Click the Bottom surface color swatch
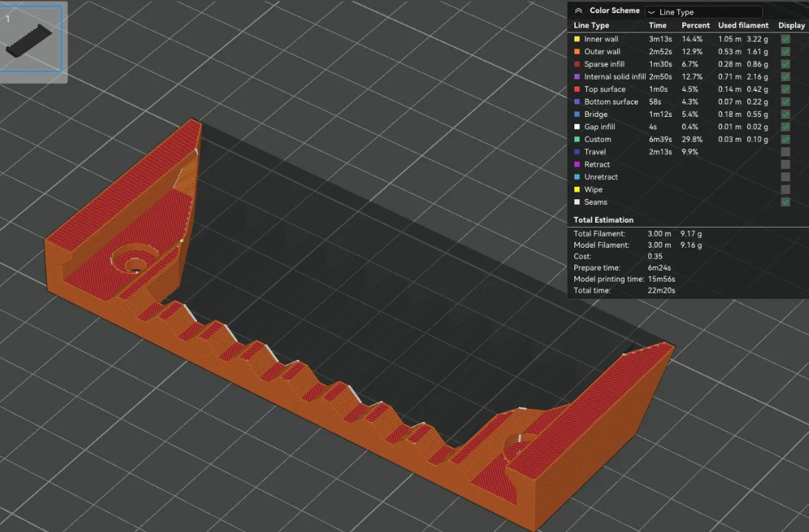 [577, 102]
